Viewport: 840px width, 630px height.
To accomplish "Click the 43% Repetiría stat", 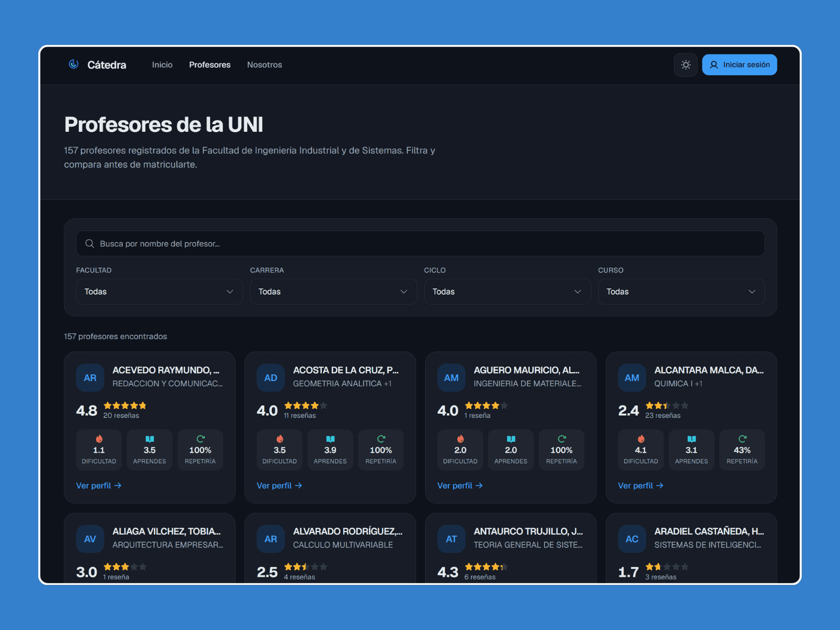I will (742, 450).
